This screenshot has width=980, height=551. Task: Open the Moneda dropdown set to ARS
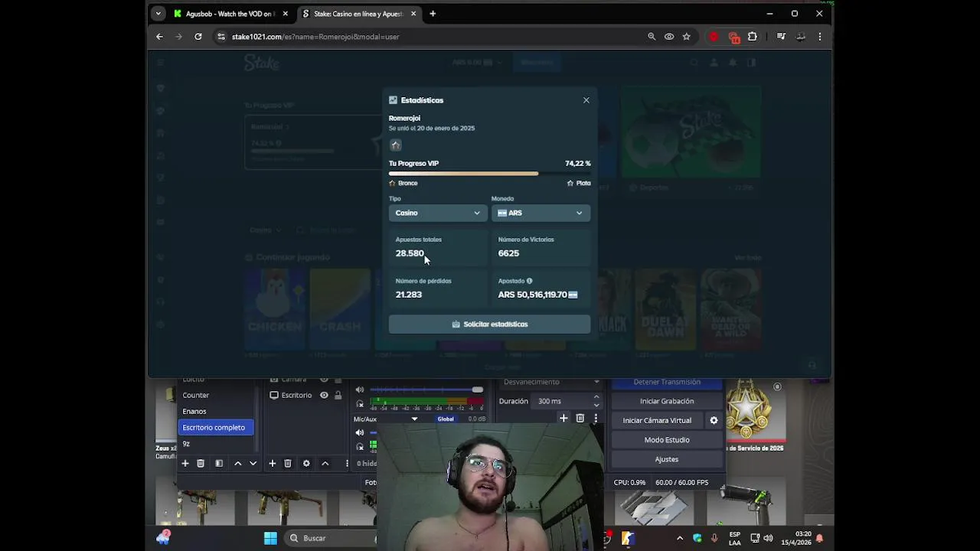[541, 213]
